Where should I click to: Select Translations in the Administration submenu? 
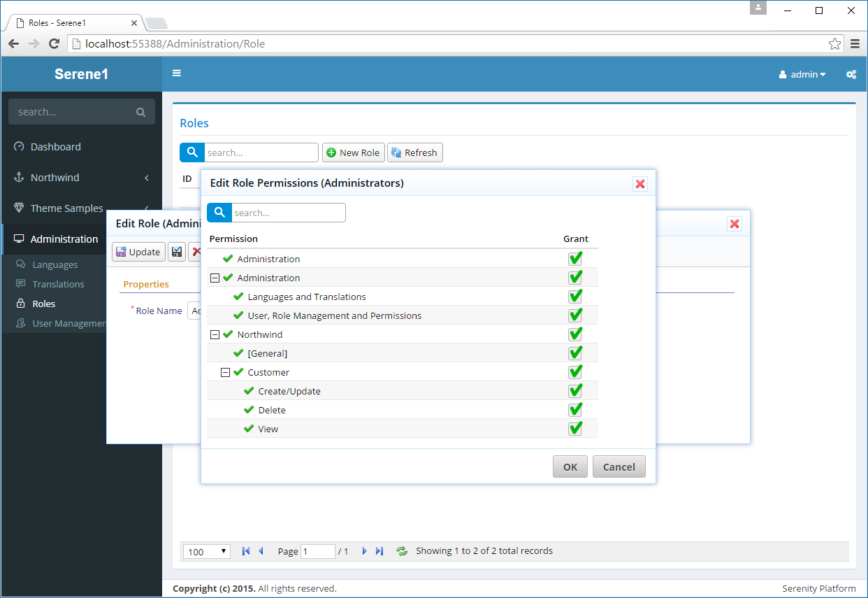(x=58, y=284)
